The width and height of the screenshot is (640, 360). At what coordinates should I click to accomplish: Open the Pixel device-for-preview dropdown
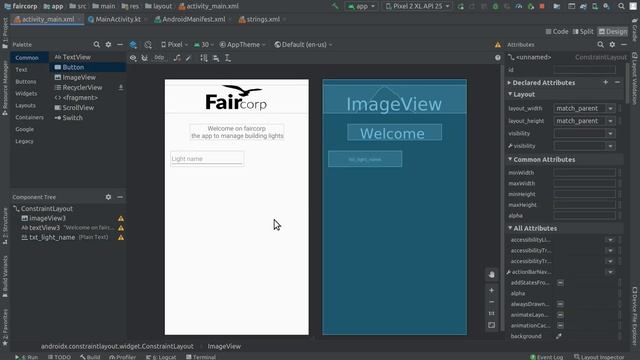click(x=174, y=44)
